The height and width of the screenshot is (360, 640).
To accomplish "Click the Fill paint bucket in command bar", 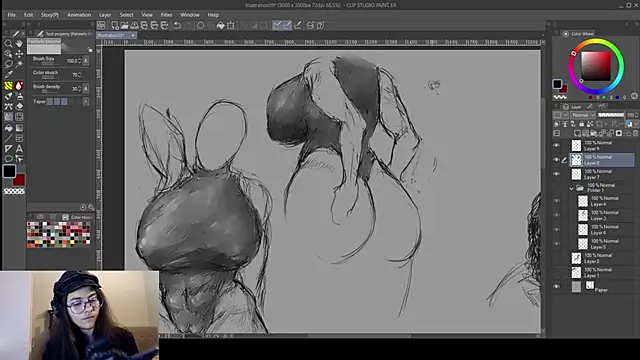I will click(x=220, y=25).
